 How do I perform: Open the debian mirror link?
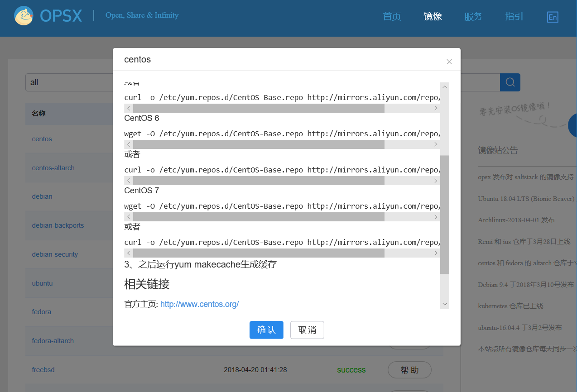(42, 196)
